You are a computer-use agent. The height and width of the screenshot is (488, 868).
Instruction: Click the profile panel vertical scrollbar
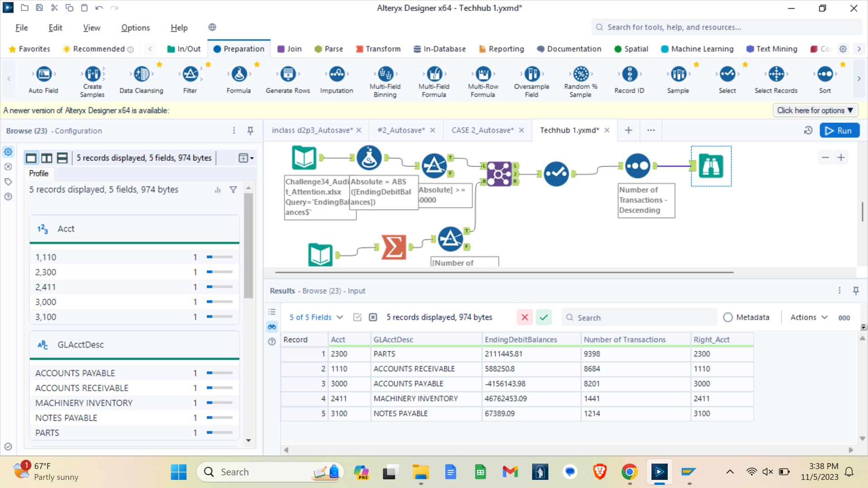pos(248,246)
